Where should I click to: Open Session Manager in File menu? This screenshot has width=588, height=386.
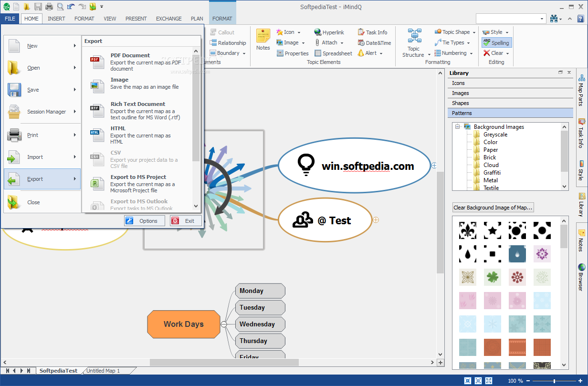(x=42, y=112)
